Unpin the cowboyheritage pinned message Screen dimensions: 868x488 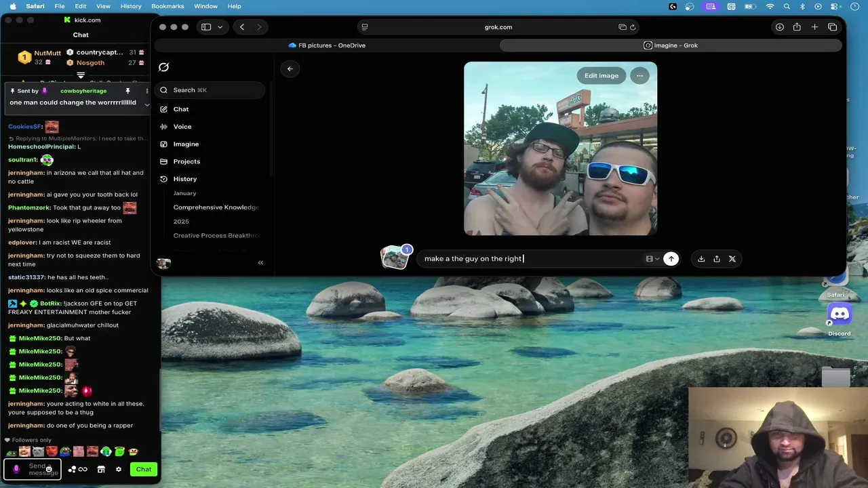pos(127,91)
